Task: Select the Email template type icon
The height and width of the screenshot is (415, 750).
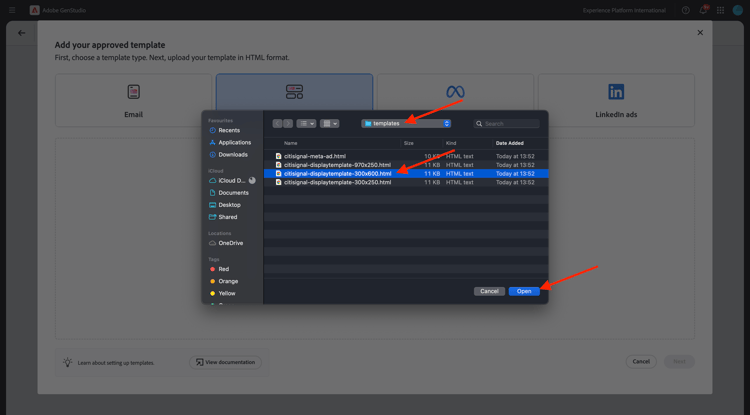Action: click(x=133, y=91)
